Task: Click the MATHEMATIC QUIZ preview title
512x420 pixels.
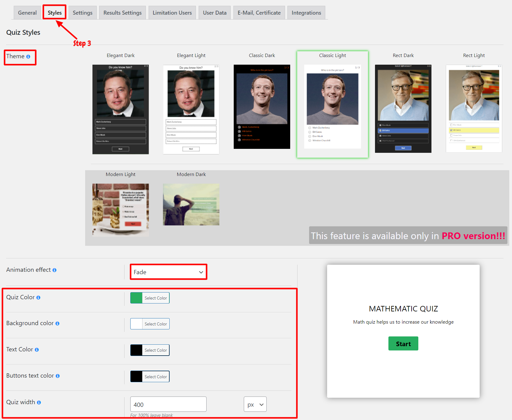Action: point(403,309)
